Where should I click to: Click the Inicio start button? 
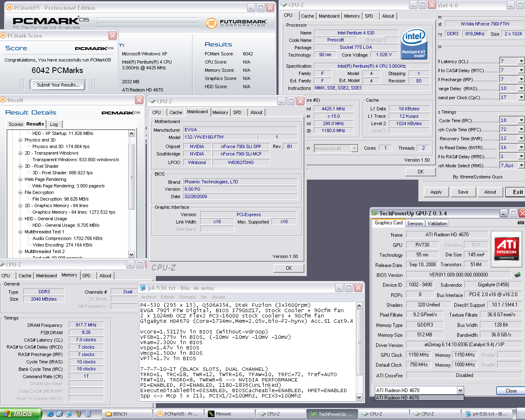[x=21, y=414]
